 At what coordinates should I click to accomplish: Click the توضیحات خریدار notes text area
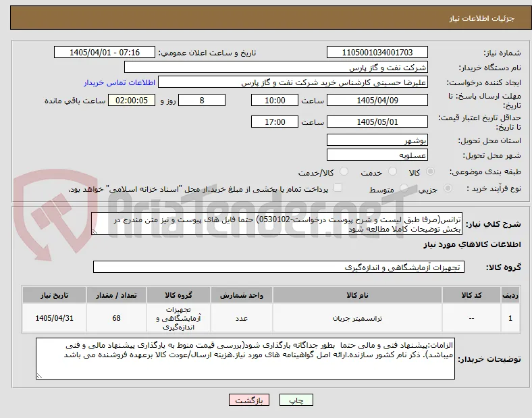(x=245, y=359)
